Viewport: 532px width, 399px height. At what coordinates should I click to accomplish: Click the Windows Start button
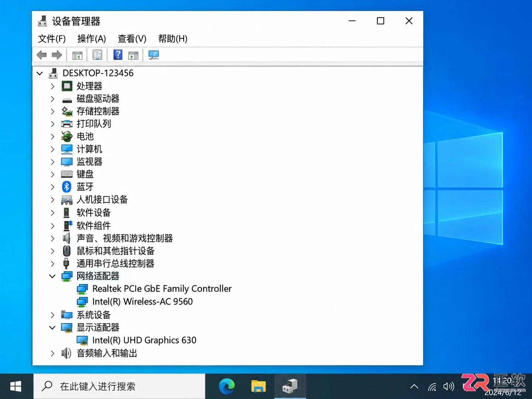[16, 386]
